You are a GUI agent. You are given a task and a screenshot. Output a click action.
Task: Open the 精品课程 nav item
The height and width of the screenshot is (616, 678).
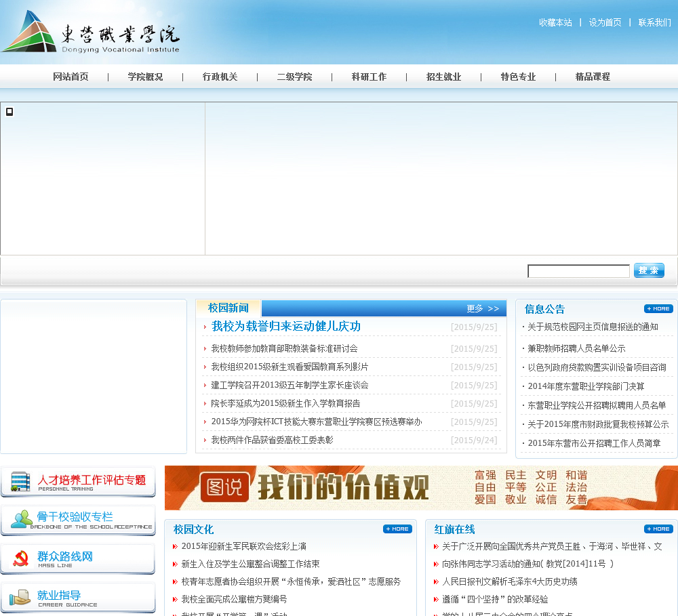(593, 77)
